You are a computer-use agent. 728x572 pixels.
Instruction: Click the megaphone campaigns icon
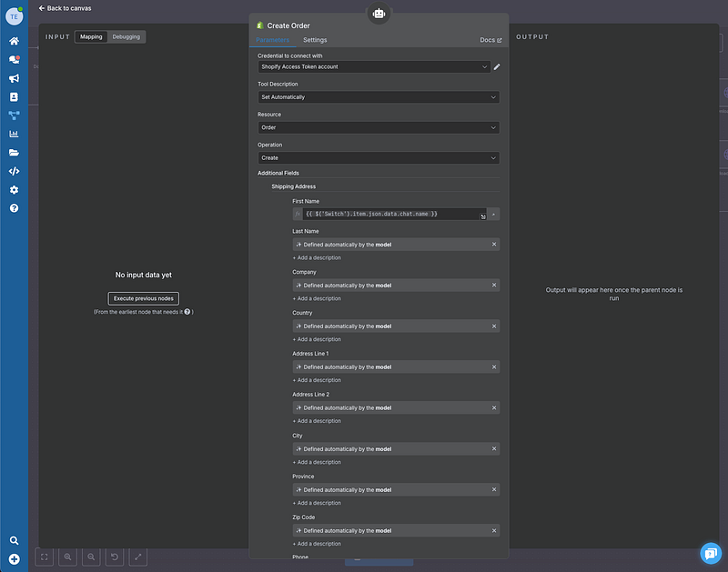14,78
